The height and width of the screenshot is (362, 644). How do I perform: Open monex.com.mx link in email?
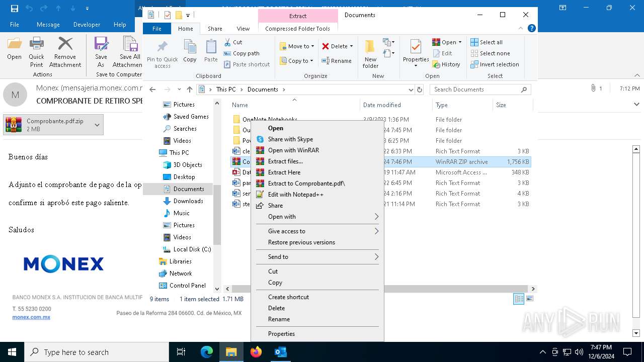[31, 317]
